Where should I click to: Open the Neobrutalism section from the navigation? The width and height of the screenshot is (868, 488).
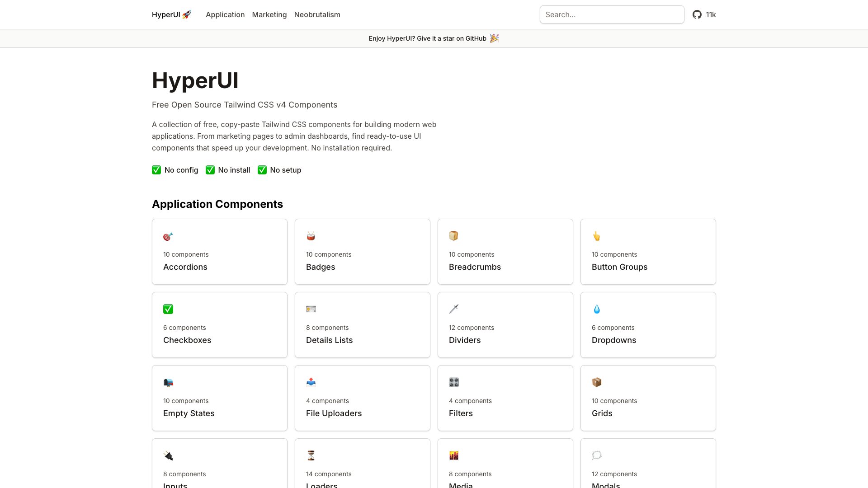click(317, 14)
